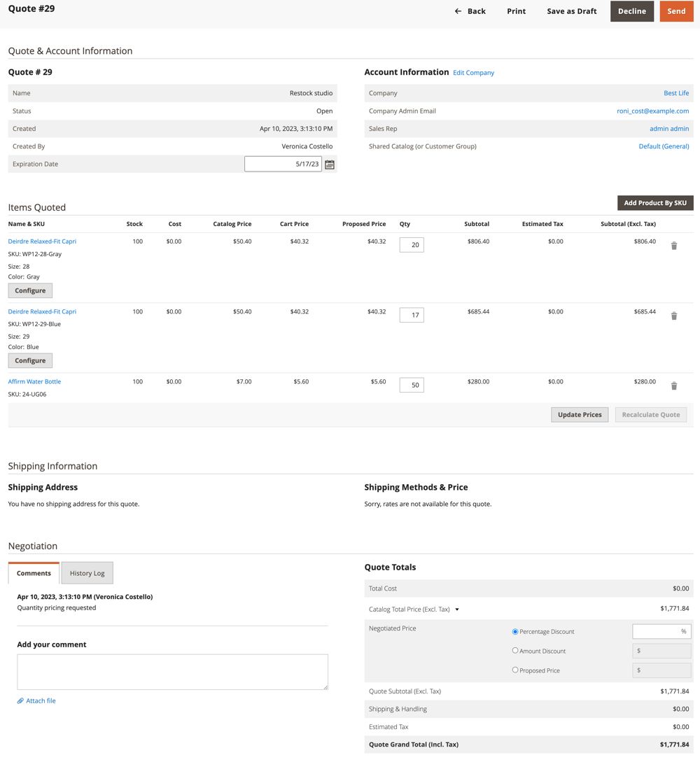Open Add Product By SKU
The height and width of the screenshot is (783, 700).
pos(654,202)
